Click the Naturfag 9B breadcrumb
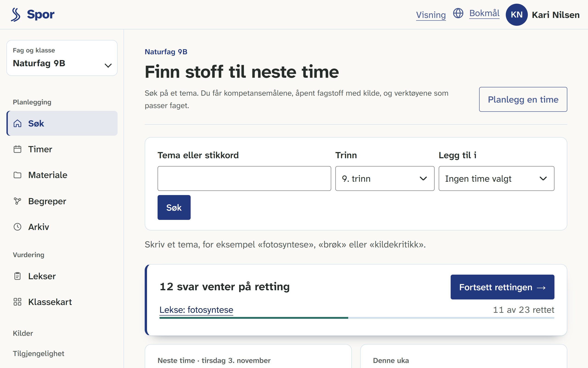The height and width of the screenshot is (368, 588). pyautogui.click(x=166, y=52)
